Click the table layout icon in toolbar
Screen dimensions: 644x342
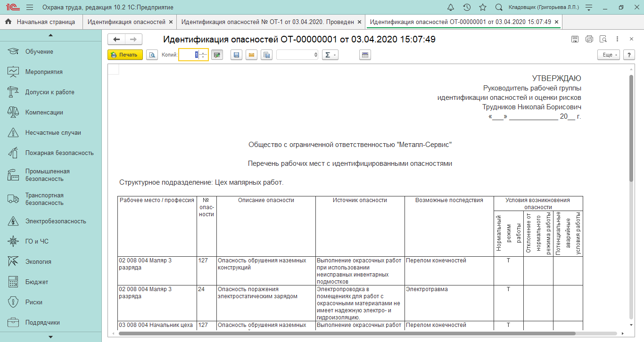365,55
